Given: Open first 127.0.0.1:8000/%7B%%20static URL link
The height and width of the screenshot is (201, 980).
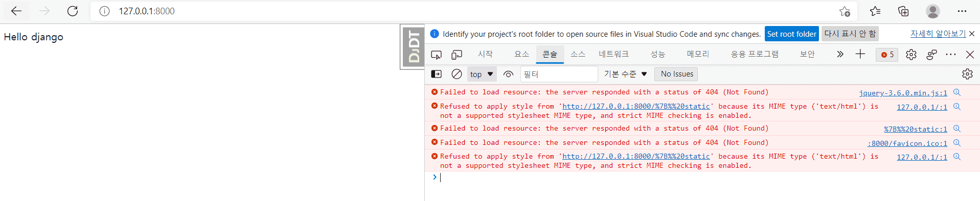Looking at the screenshot, I should click(x=636, y=106).
